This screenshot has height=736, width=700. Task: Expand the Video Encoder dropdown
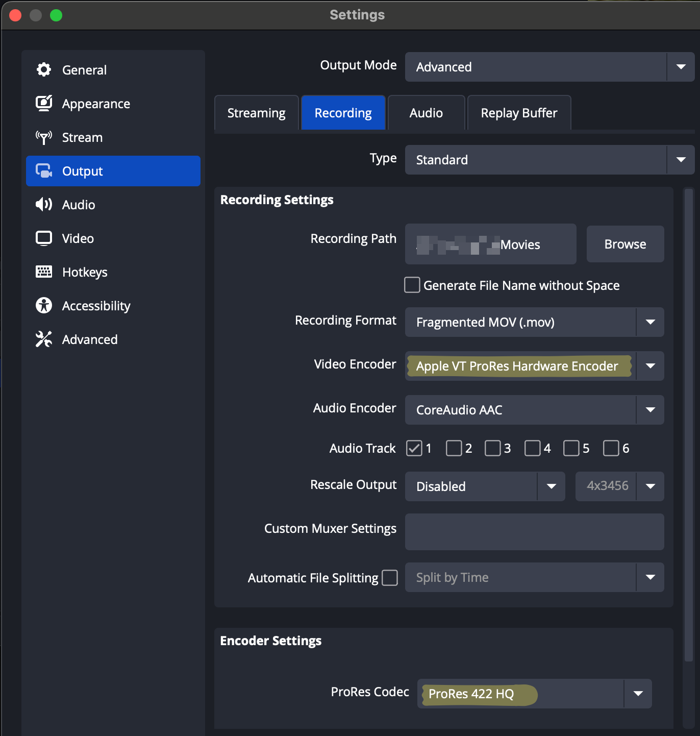click(650, 366)
